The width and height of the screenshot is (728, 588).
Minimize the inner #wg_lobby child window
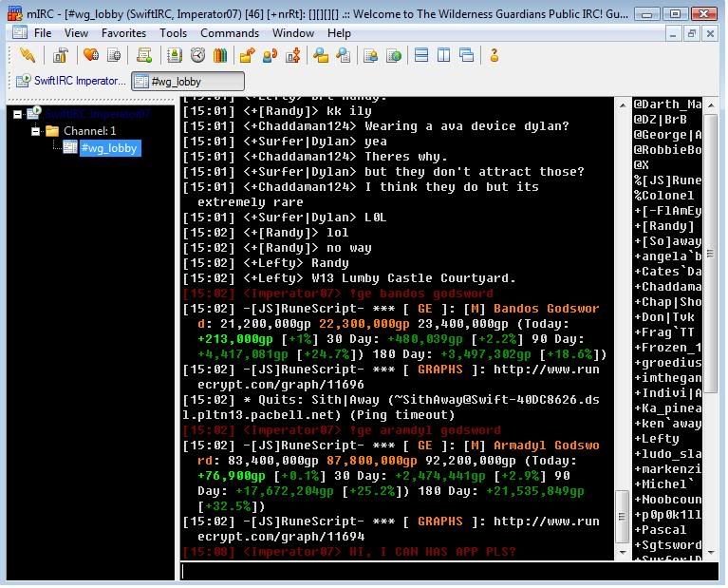[x=673, y=33]
